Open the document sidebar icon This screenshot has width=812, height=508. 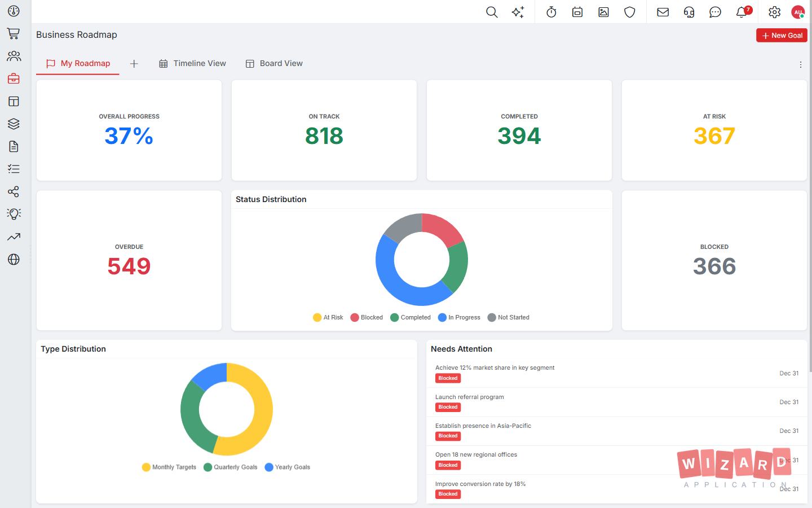coord(14,147)
